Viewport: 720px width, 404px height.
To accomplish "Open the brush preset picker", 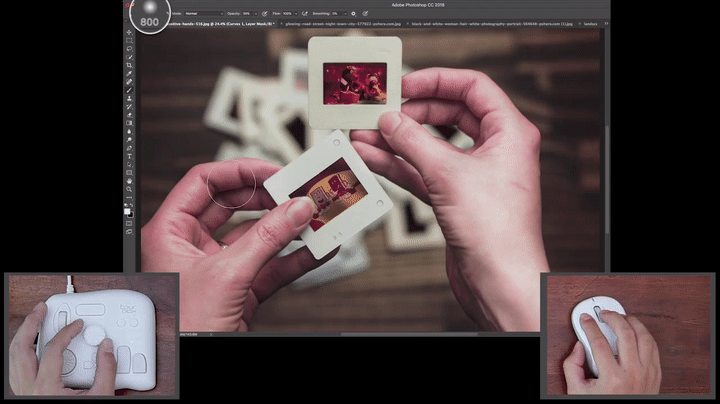I will click(x=150, y=13).
